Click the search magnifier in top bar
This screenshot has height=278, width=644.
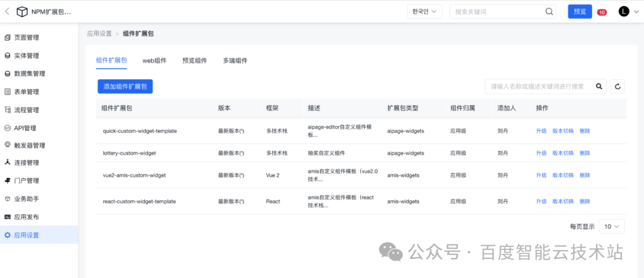549,12
